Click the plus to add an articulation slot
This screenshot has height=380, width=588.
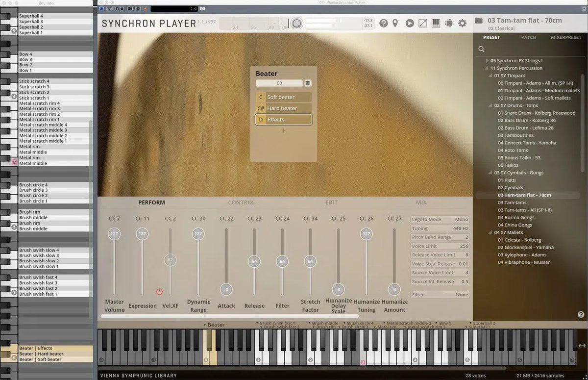[x=283, y=130]
